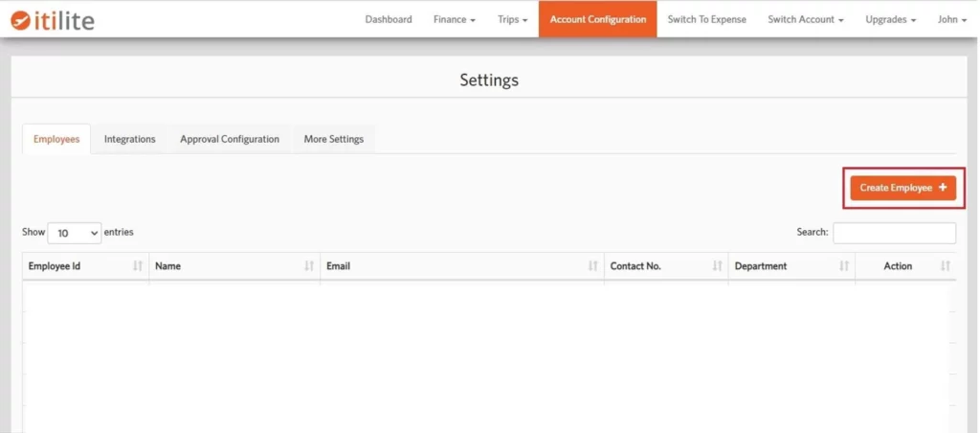Open John user profile menu
Viewport: 980px width, 433px height.
tap(952, 19)
